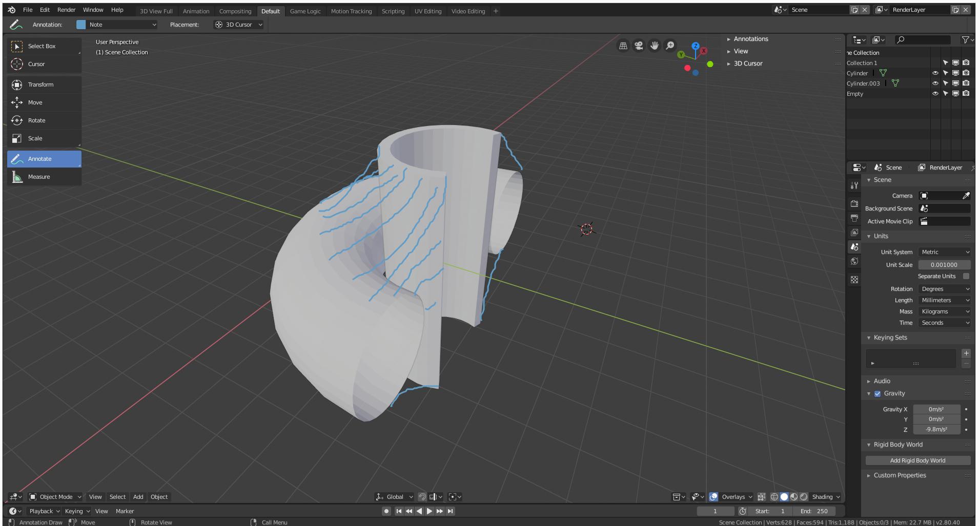This screenshot has height=526, width=980.
Task: Toggle visibility of Cylinder object
Action: (x=935, y=73)
